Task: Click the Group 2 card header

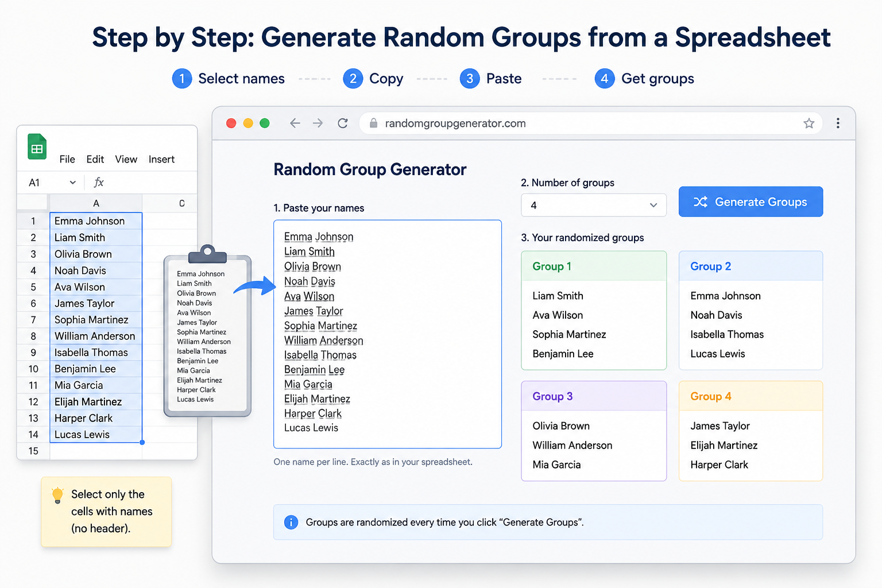Action: coord(751,266)
